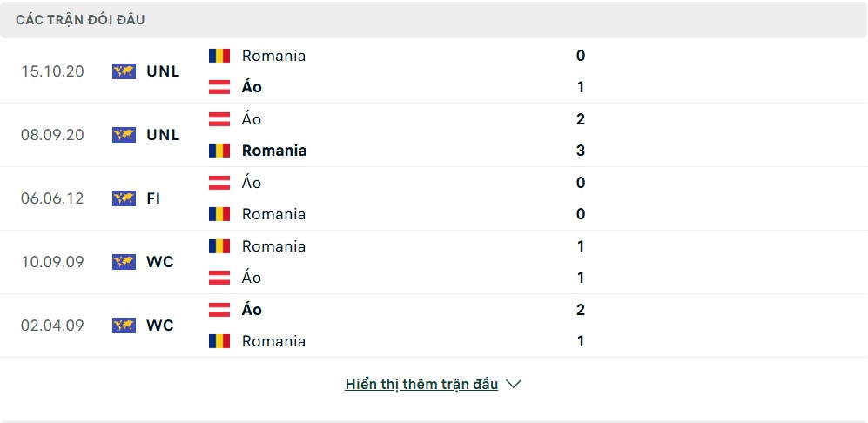Click Romania's score 3 in 08.09.20 match

click(x=580, y=151)
